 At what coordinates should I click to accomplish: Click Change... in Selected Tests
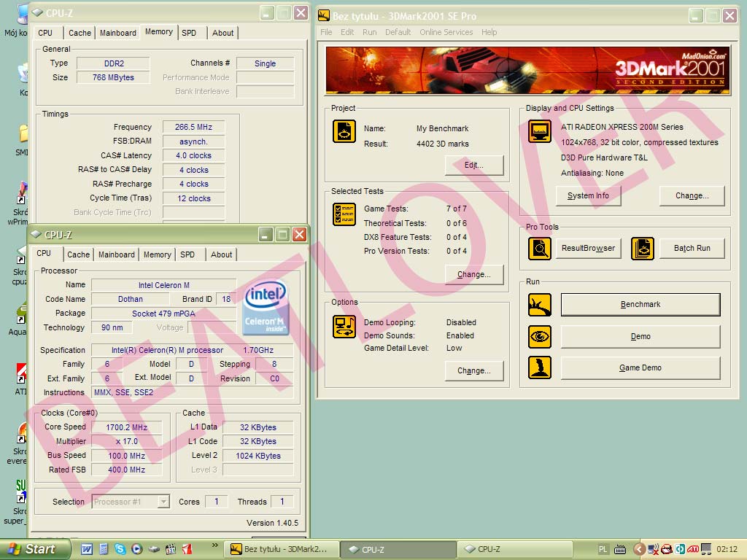click(x=474, y=275)
